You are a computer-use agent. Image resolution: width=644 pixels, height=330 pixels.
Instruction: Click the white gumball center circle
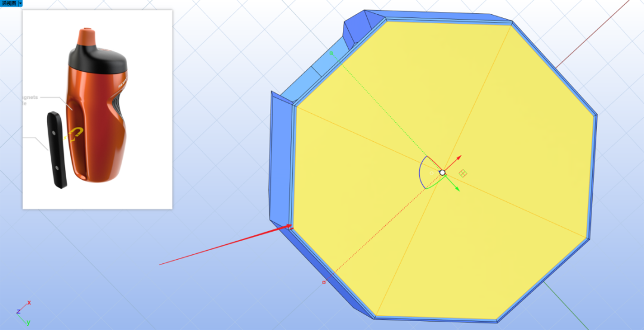442,172
